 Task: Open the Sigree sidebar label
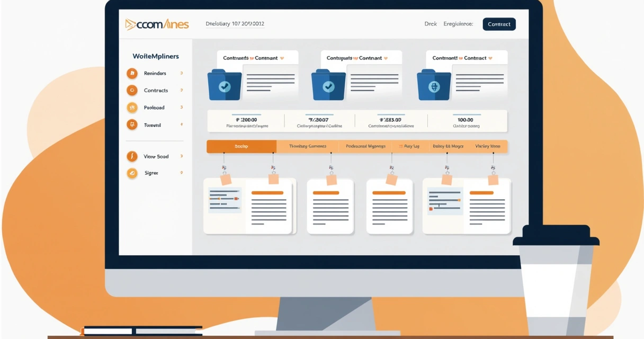pos(151,173)
